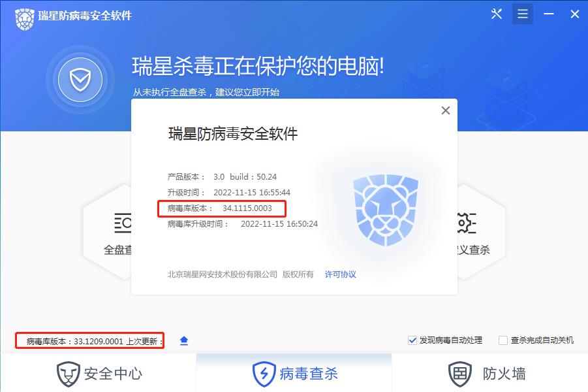The image size is (588, 392).
Task: Open the tools wrench icon in title bar
Action: coord(497,14)
